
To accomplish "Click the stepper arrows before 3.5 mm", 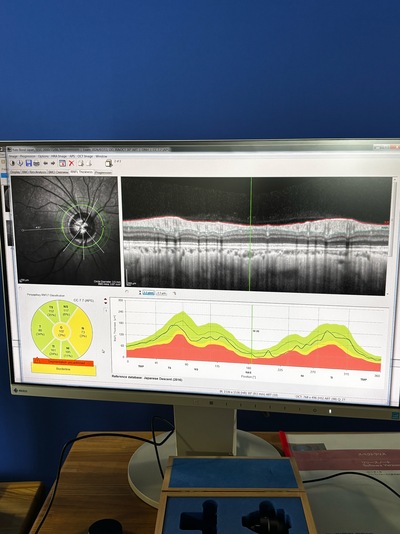I will click(x=140, y=293).
